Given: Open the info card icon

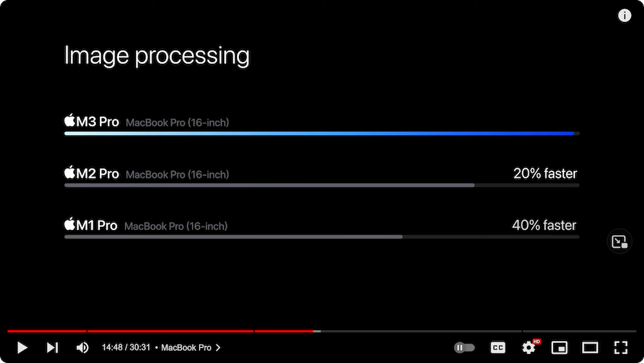Looking at the screenshot, I should 624,16.
